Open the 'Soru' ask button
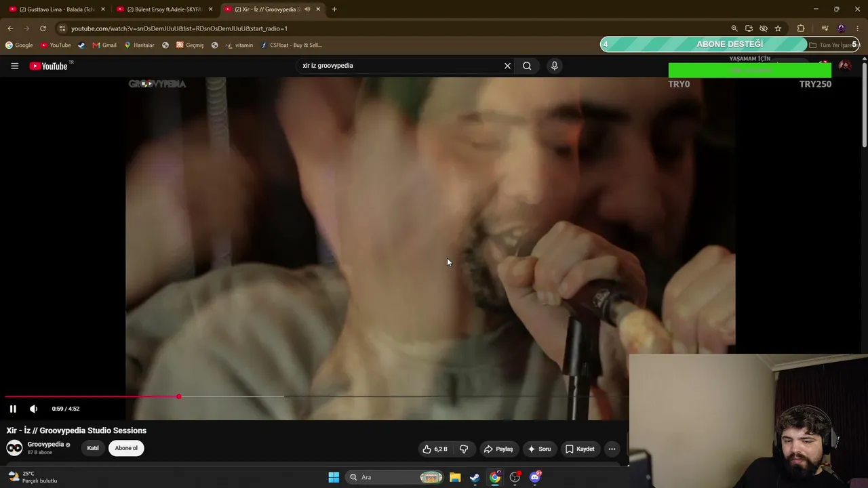 pos(539,449)
